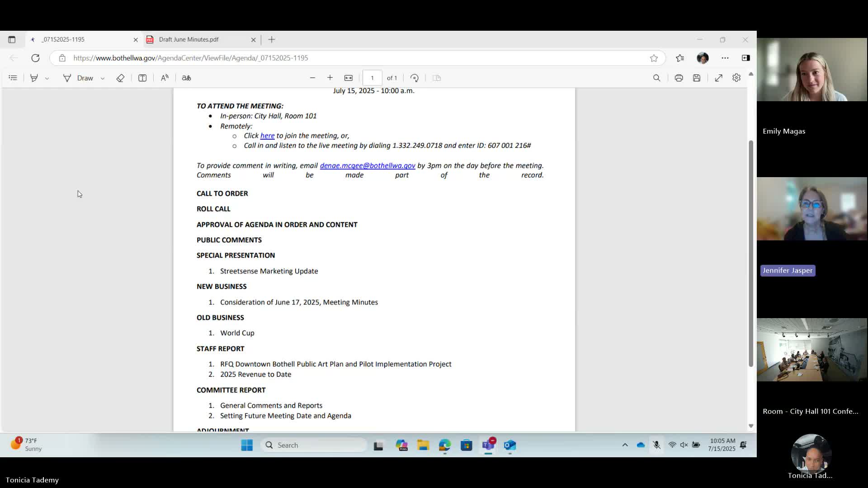Show hidden system tray icons chevron

[625, 445]
